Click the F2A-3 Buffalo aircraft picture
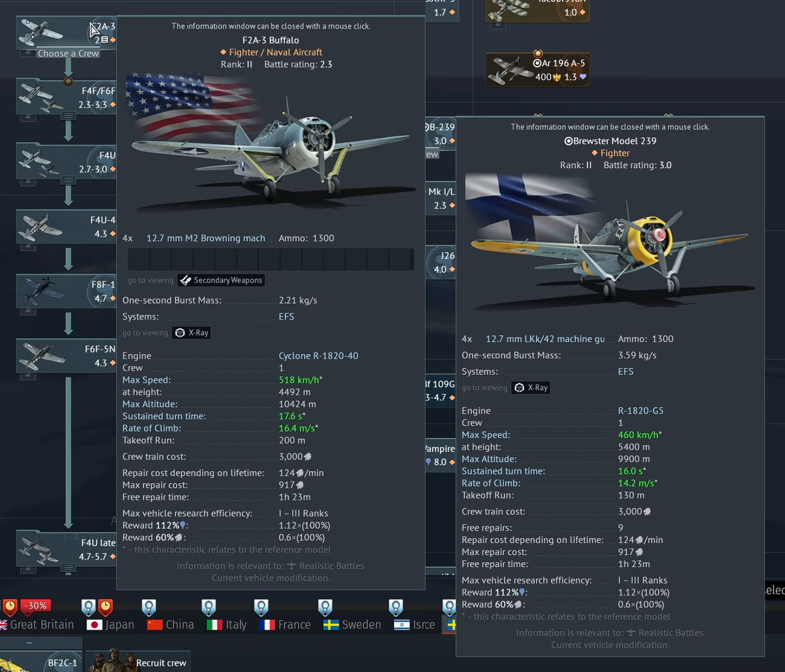Screen dimensions: 785x672 270,145
